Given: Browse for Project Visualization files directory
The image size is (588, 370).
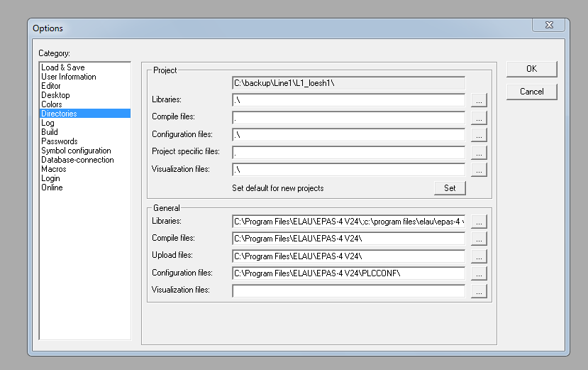Looking at the screenshot, I should pyautogui.click(x=479, y=170).
